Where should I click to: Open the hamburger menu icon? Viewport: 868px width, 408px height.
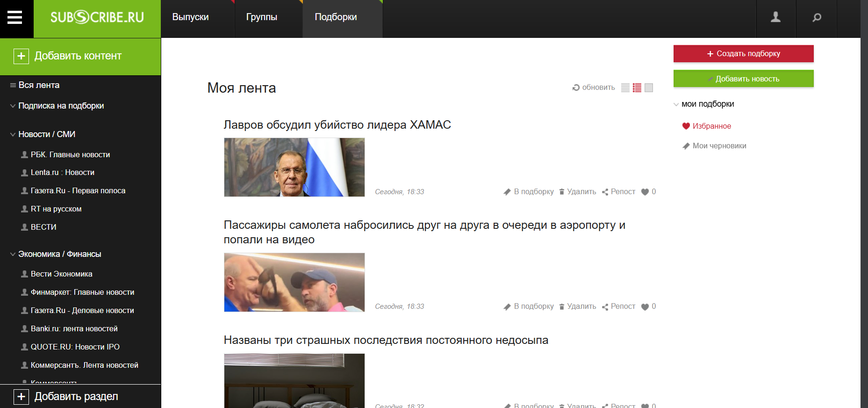[15, 18]
